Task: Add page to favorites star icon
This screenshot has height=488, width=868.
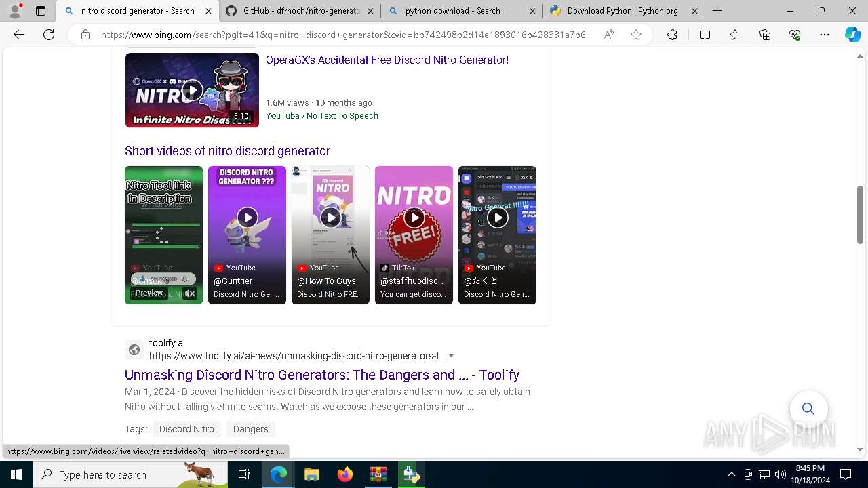Action: coord(636,35)
